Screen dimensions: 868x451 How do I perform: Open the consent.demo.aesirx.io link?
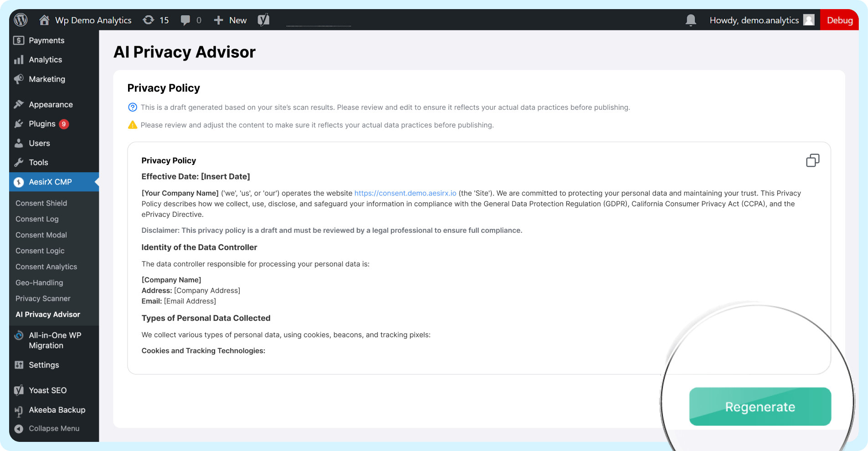click(405, 193)
